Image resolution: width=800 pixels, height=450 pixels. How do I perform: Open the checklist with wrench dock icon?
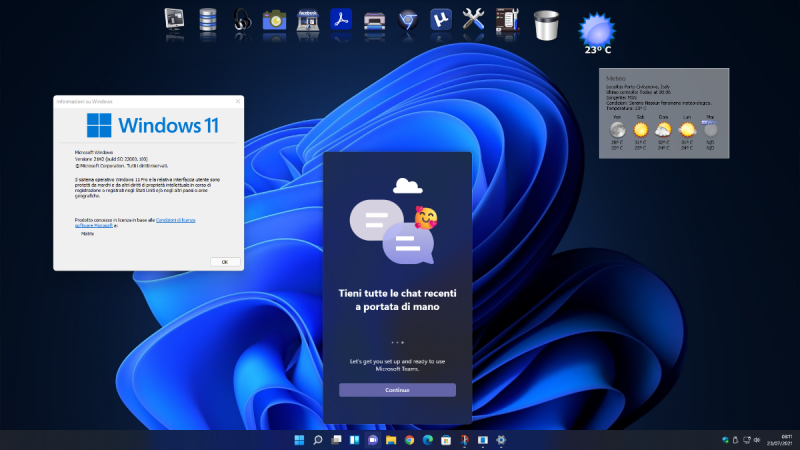[x=507, y=20]
